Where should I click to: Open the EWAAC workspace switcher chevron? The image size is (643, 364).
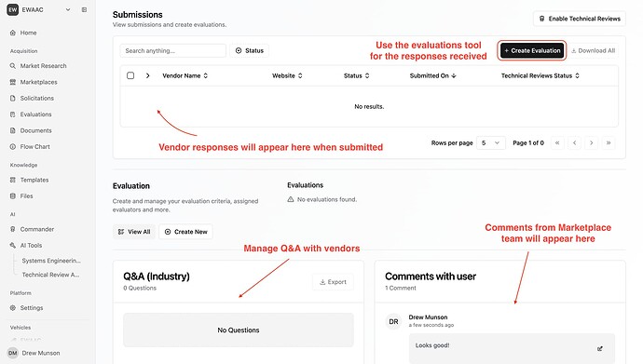68,10
